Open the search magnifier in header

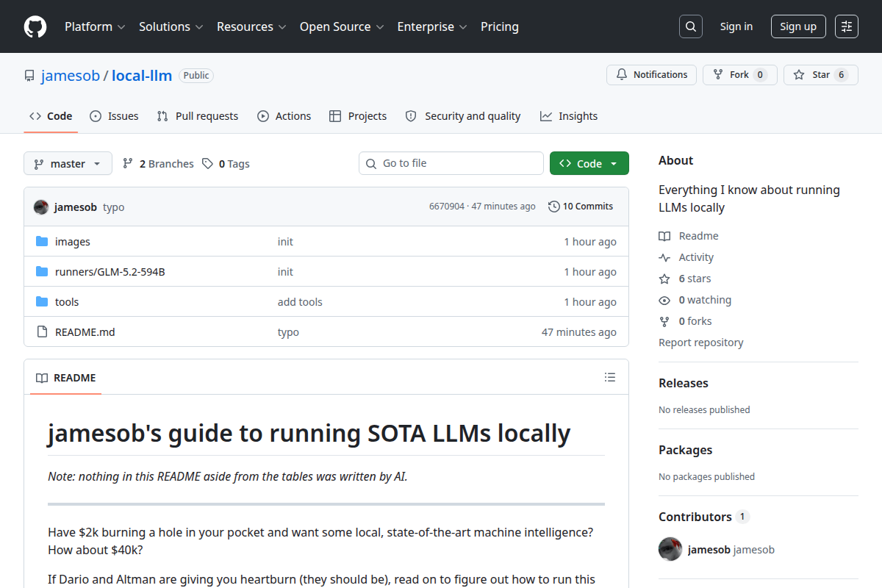(691, 26)
